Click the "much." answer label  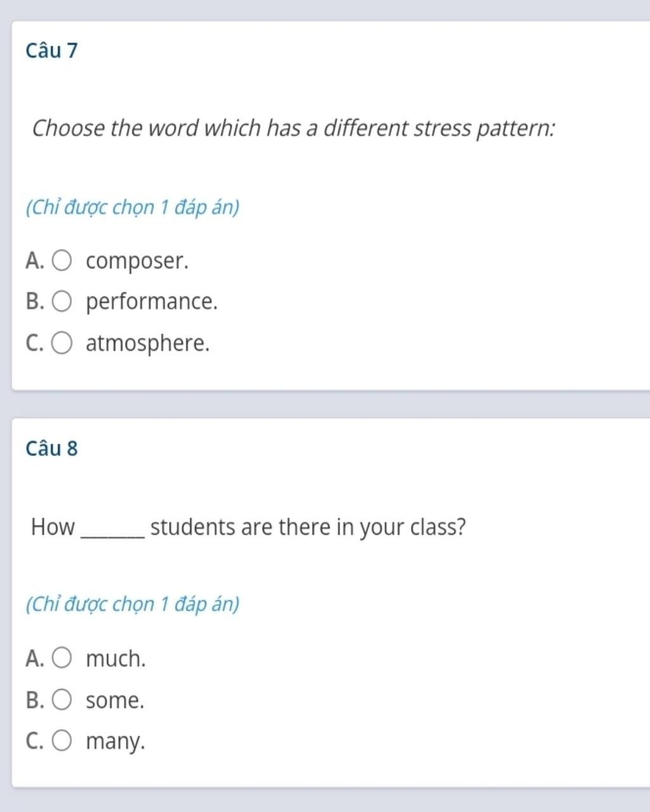[116, 658]
